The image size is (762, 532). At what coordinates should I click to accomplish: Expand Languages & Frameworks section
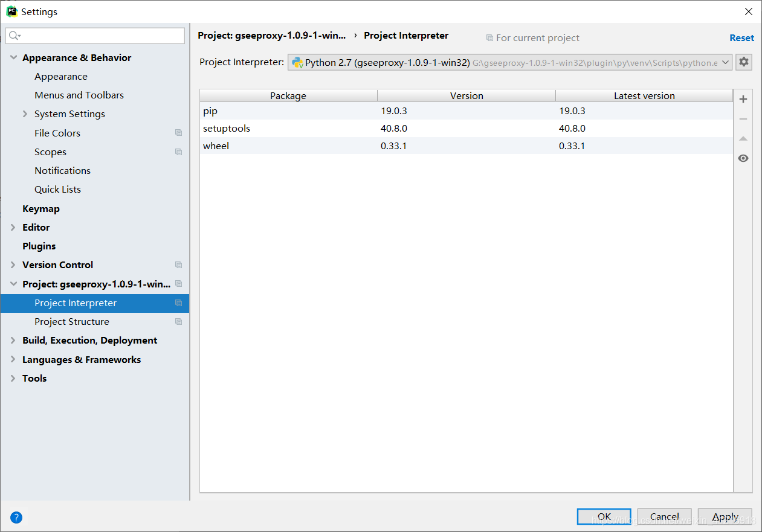[13, 360]
